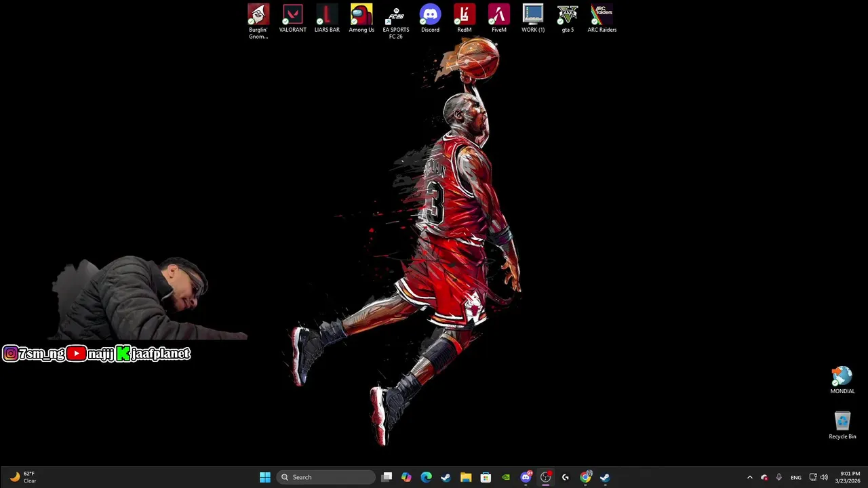868x488 pixels.
Task: Open the Steam icon beside Microsoft Edge
Action: click(x=446, y=477)
